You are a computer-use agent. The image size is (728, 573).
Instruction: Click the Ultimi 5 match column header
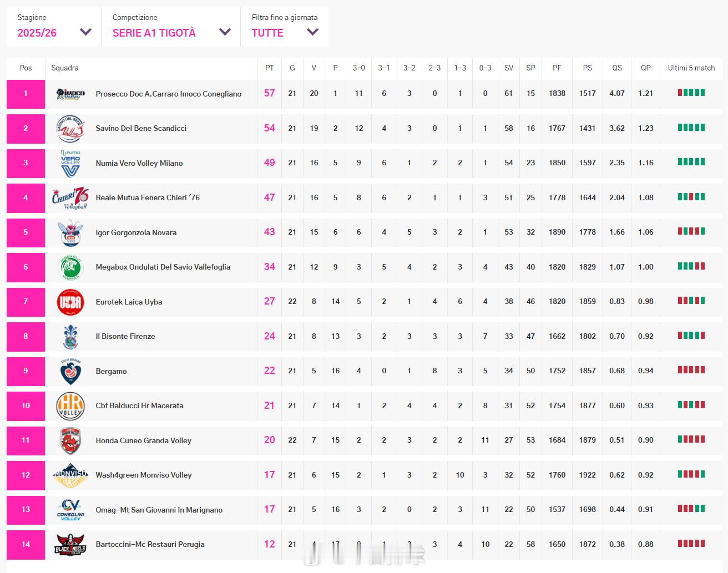[691, 68]
